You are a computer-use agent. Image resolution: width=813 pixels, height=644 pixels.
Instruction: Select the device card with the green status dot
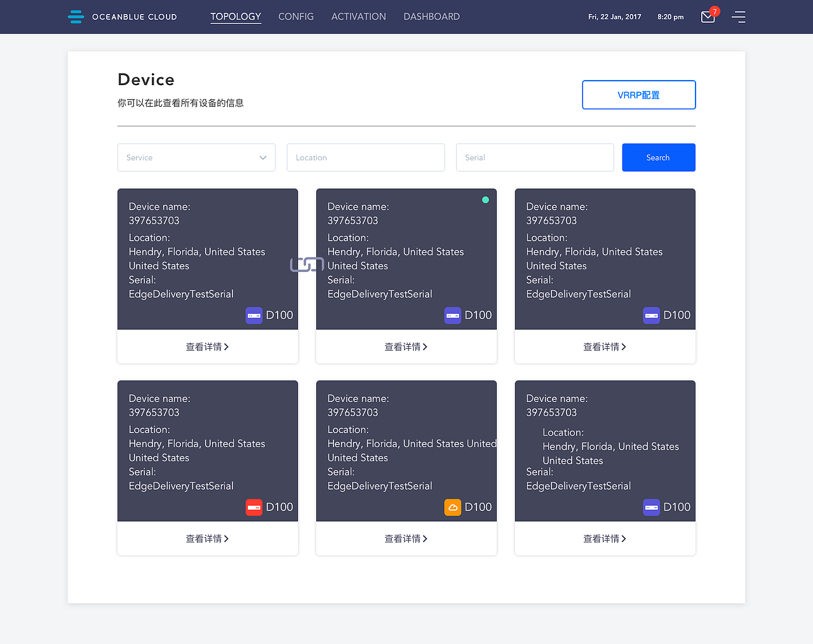click(x=406, y=259)
